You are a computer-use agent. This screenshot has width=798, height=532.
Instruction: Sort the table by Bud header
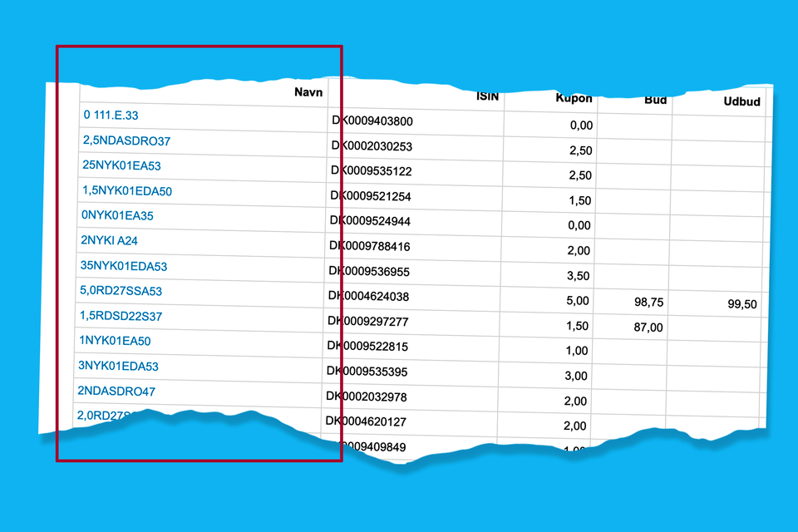tap(655, 101)
